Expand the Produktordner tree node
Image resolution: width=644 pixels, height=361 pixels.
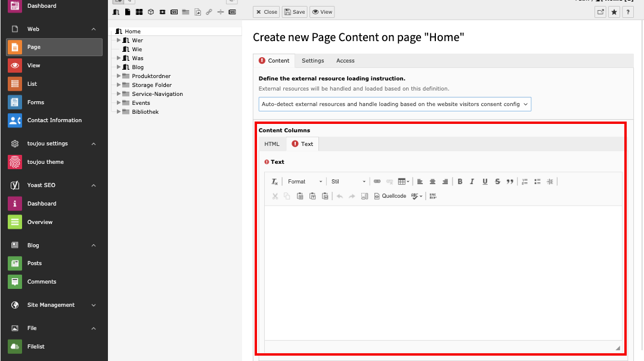119,76
